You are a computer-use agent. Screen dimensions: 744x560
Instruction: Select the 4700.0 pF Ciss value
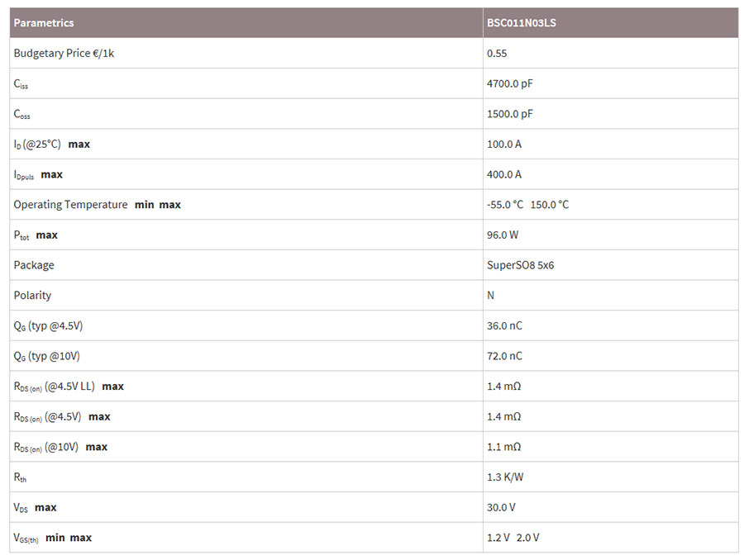pyautogui.click(x=510, y=83)
